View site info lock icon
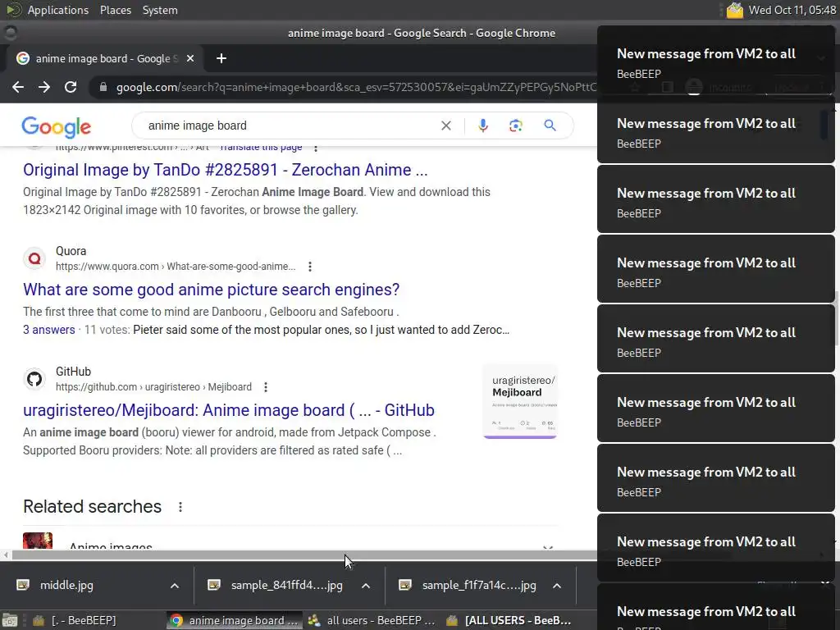This screenshot has height=630, width=840. tap(103, 87)
